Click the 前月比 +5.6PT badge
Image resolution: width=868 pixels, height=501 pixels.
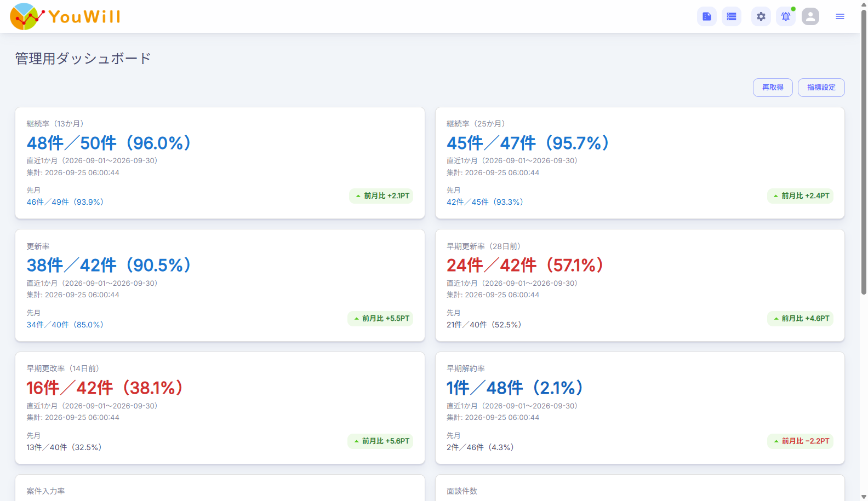coord(380,441)
